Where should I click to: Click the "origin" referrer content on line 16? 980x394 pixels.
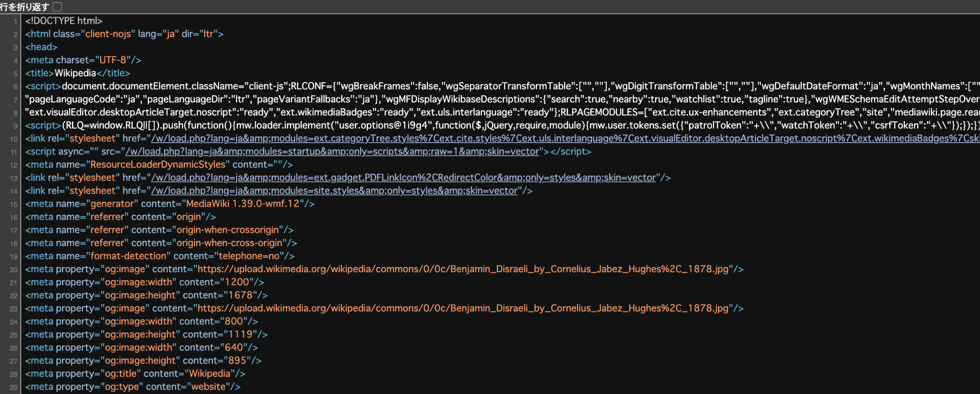click(x=189, y=217)
